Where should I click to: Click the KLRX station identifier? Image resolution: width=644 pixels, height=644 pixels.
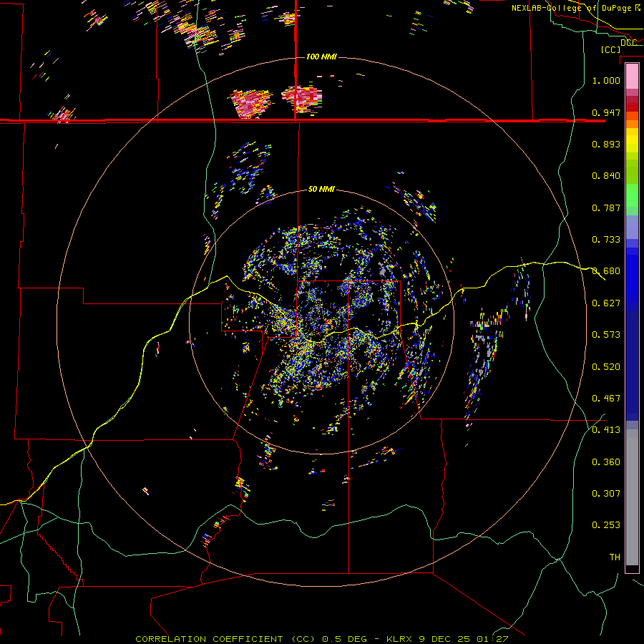(x=401, y=639)
